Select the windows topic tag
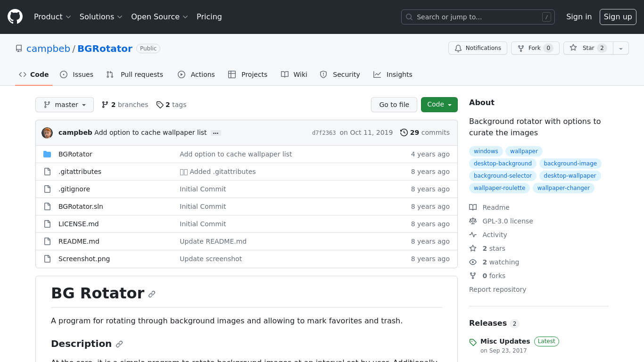The height and width of the screenshot is (362, 644). (x=486, y=151)
